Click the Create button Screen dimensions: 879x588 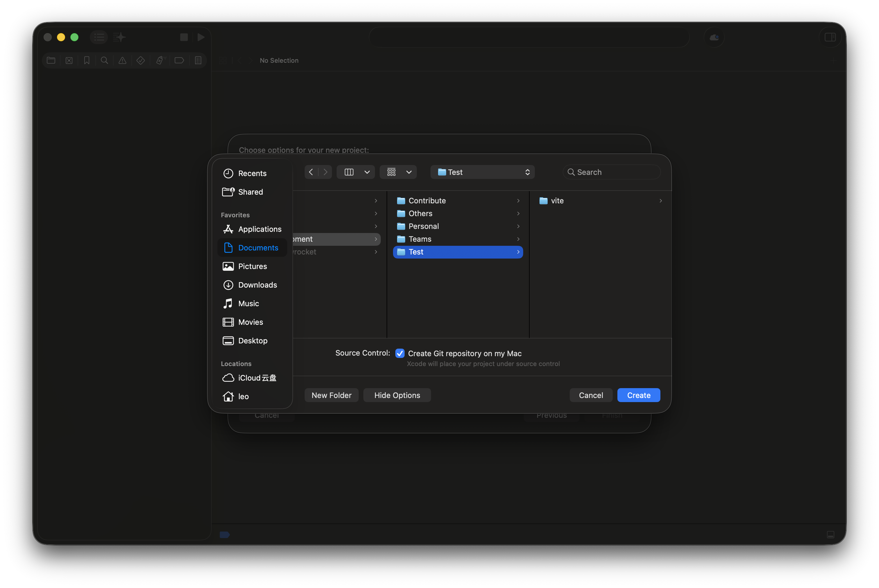coord(639,395)
